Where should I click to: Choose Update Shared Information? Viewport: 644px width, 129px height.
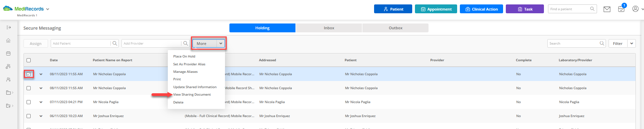pos(195,87)
